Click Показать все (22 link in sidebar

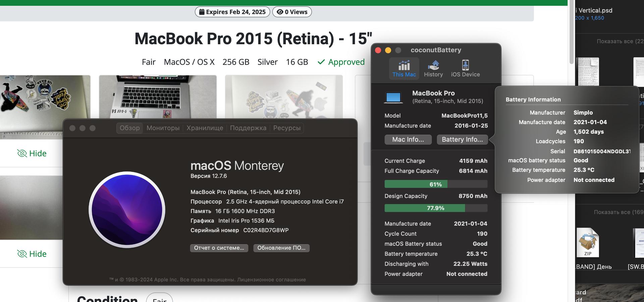click(620, 42)
